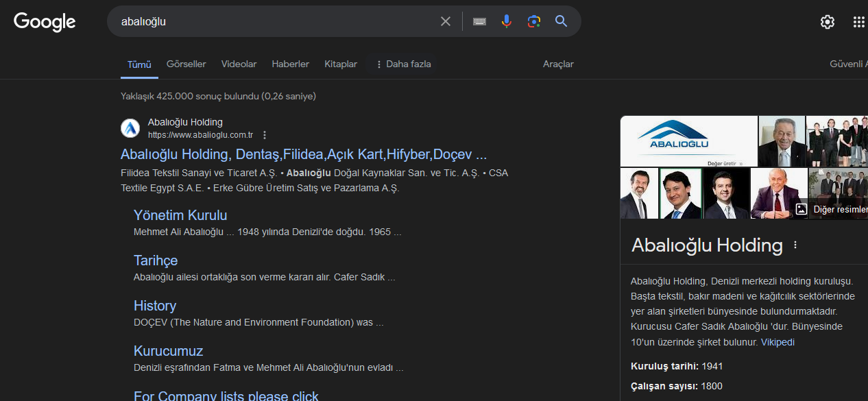The width and height of the screenshot is (868, 401).
Task: Click the image icon on Diğer resimler
Action: coord(801,209)
